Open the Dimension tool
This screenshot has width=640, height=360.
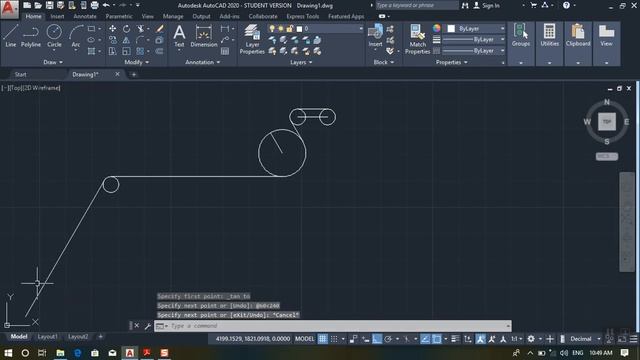click(x=204, y=36)
